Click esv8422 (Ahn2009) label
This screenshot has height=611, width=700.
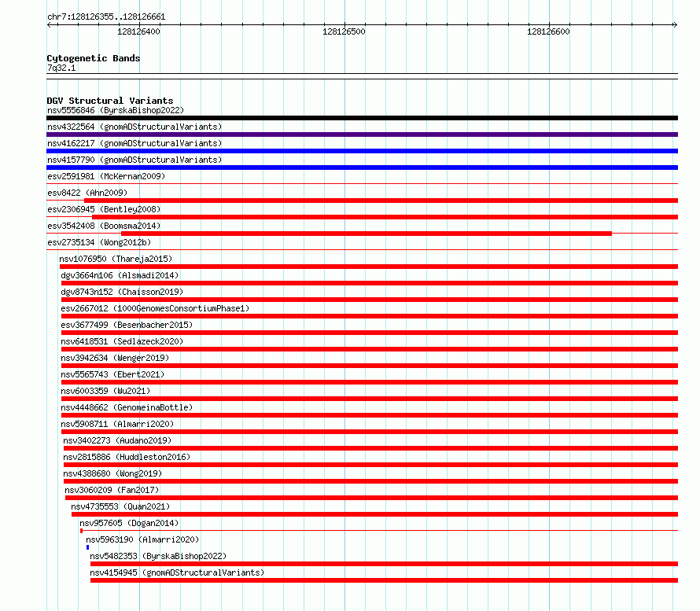click(x=87, y=193)
